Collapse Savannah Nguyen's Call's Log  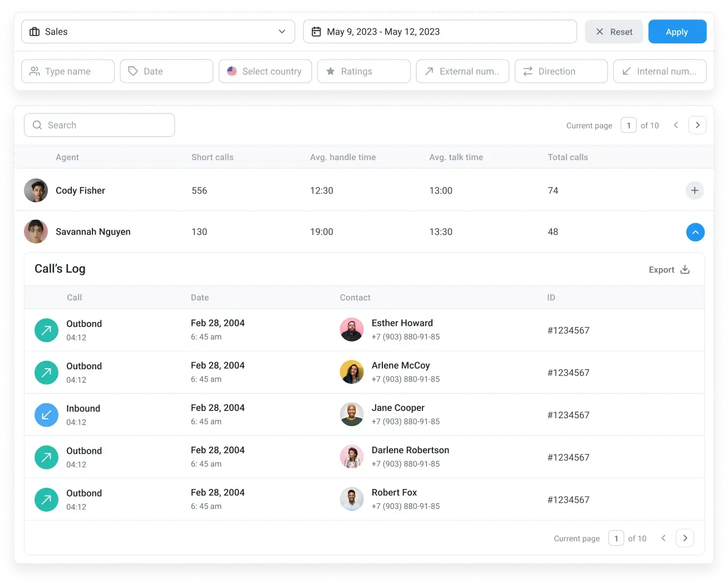point(695,232)
